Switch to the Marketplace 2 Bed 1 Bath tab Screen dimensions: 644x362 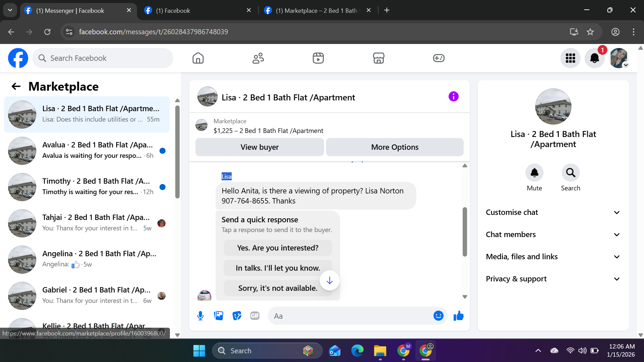tap(317, 10)
